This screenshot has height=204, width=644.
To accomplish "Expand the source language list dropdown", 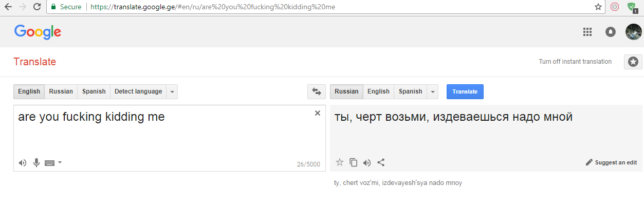I will (x=172, y=91).
